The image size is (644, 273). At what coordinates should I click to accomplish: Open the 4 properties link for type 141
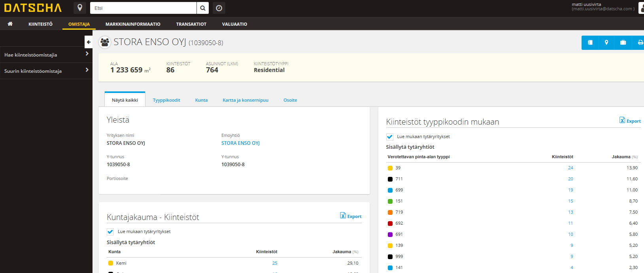[x=572, y=267]
